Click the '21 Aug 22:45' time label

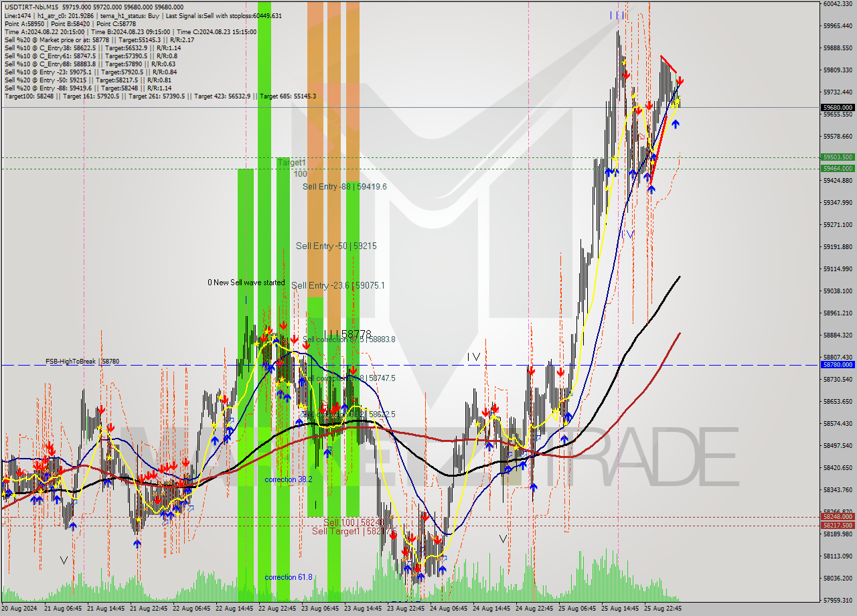click(x=149, y=609)
